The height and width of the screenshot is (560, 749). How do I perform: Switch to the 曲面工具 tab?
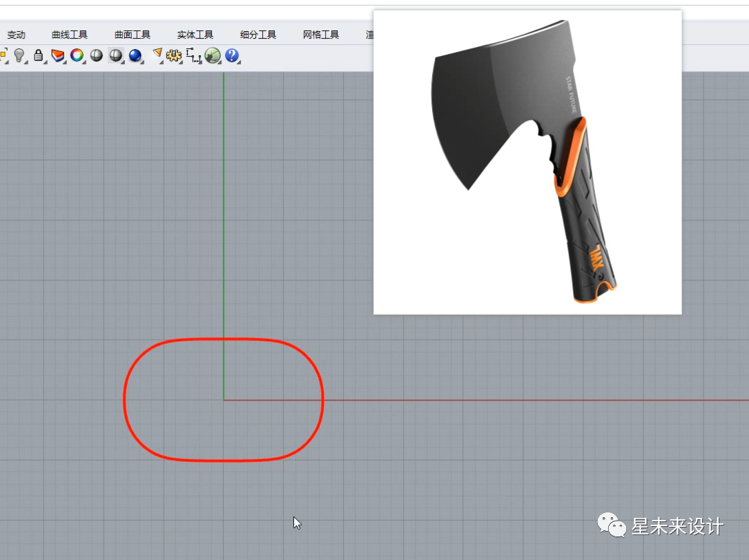pos(133,35)
